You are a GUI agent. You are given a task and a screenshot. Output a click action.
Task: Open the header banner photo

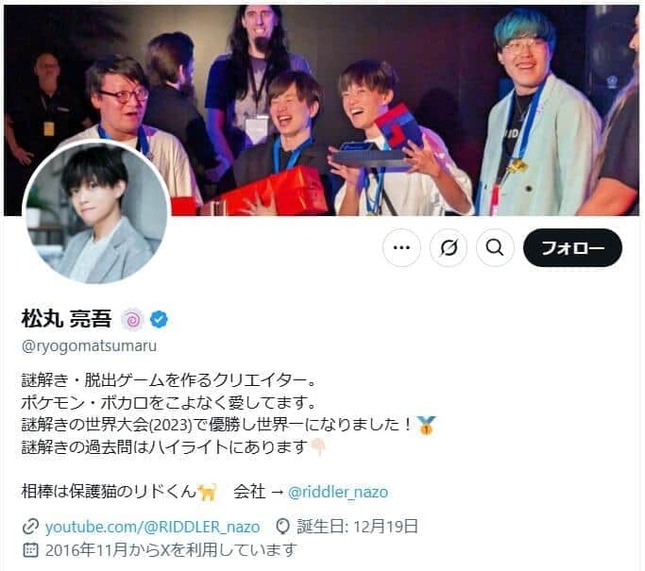pos(322,110)
